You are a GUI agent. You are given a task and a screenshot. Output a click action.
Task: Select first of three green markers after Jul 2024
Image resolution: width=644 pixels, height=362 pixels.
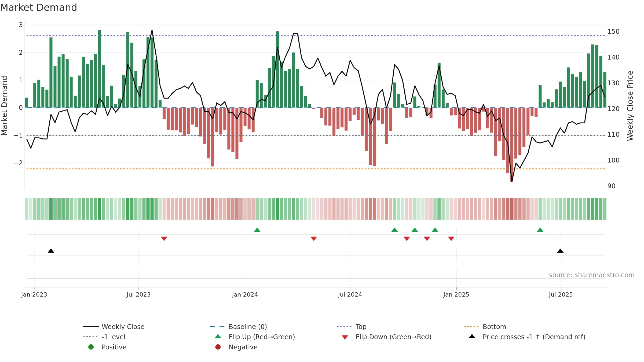point(394,230)
